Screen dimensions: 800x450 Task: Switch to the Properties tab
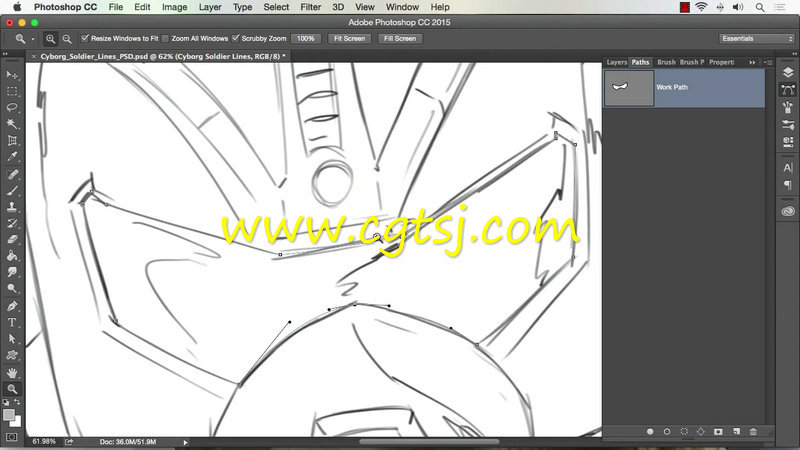[x=721, y=62]
